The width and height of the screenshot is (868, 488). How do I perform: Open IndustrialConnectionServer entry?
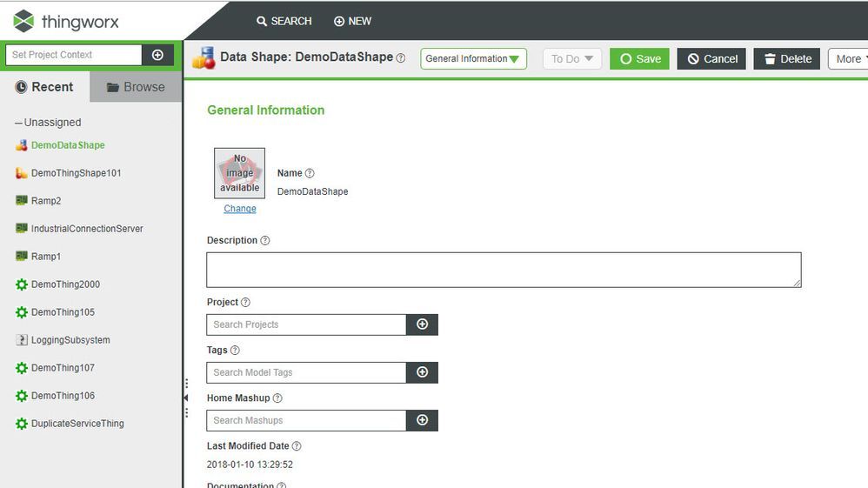(87, 228)
